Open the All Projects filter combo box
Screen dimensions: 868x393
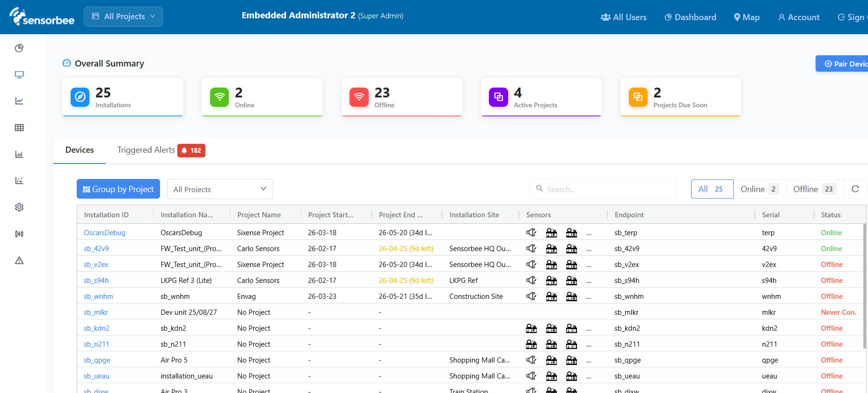[220, 189]
